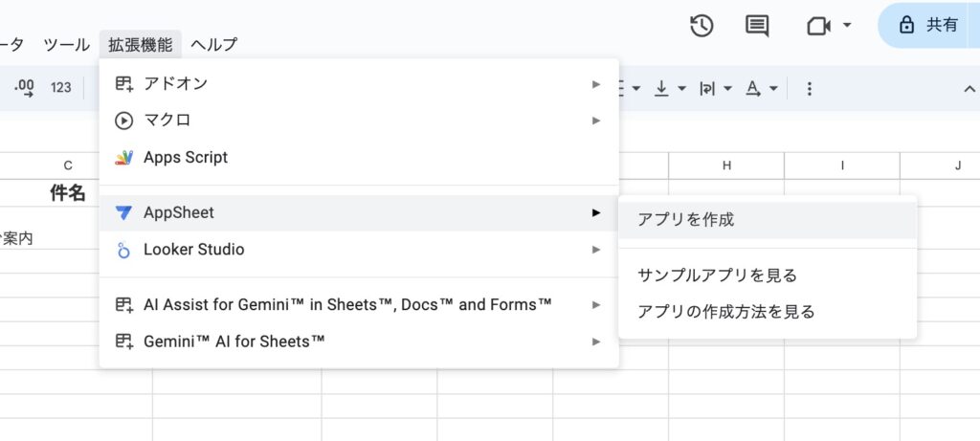The width and height of the screenshot is (980, 441).
Task: Click the 共有 share button
Action: [927, 25]
